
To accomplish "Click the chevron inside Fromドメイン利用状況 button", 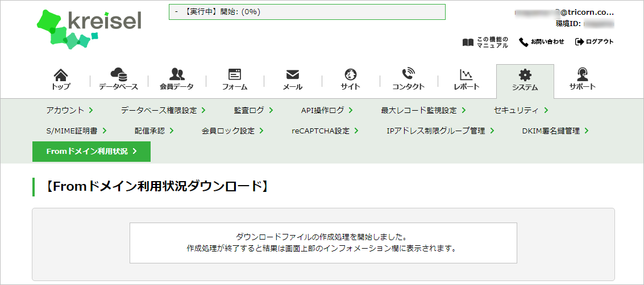I will click(x=135, y=152).
